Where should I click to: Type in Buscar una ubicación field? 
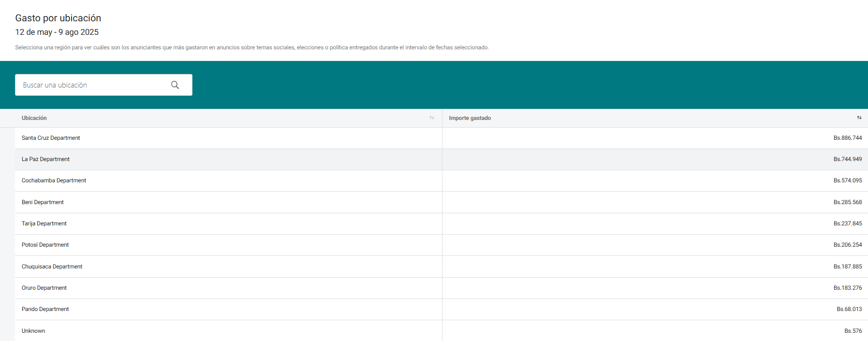point(92,85)
